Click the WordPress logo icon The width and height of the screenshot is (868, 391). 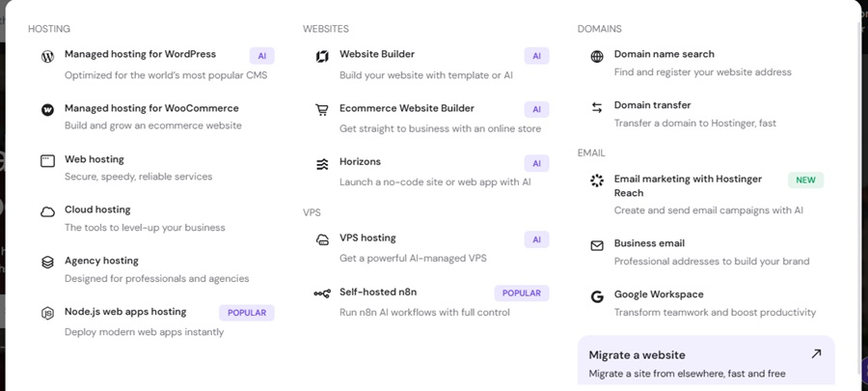47,56
